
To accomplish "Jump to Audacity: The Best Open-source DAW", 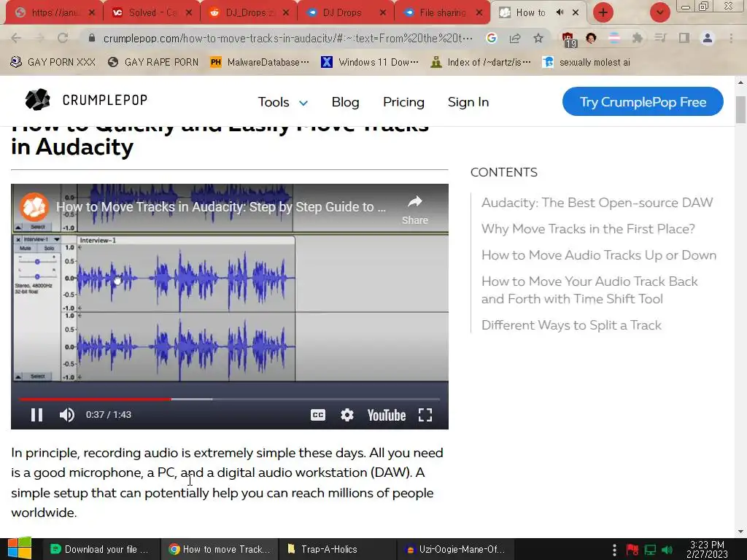I will coord(597,203).
